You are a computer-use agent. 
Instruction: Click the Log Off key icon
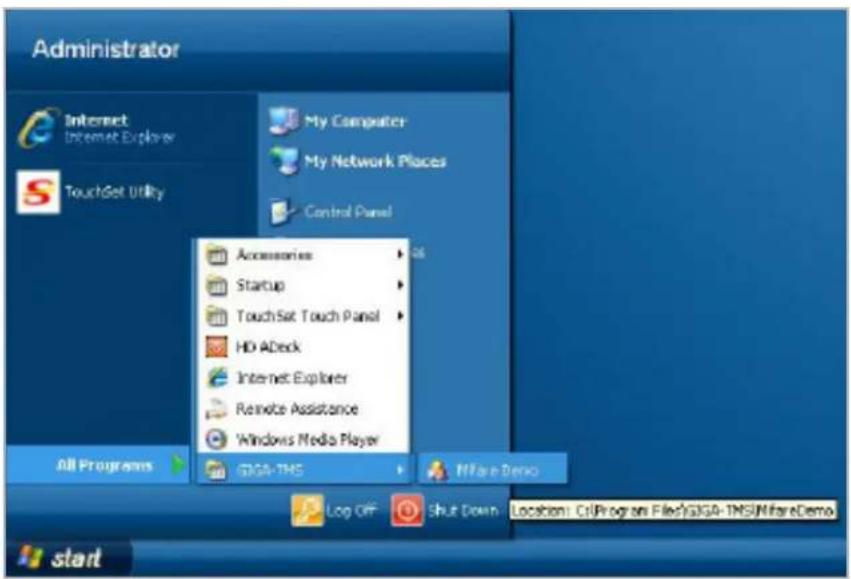pos(307,510)
